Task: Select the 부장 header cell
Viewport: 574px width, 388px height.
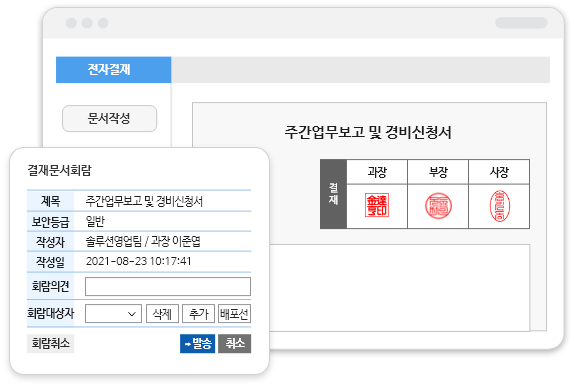Action: [438, 172]
